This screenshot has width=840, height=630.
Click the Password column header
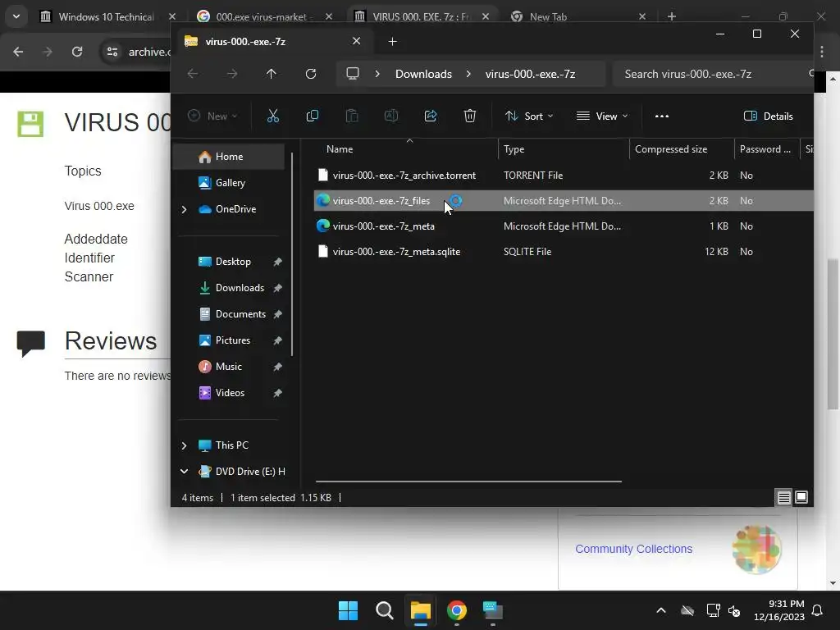pyautogui.click(x=766, y=149)
